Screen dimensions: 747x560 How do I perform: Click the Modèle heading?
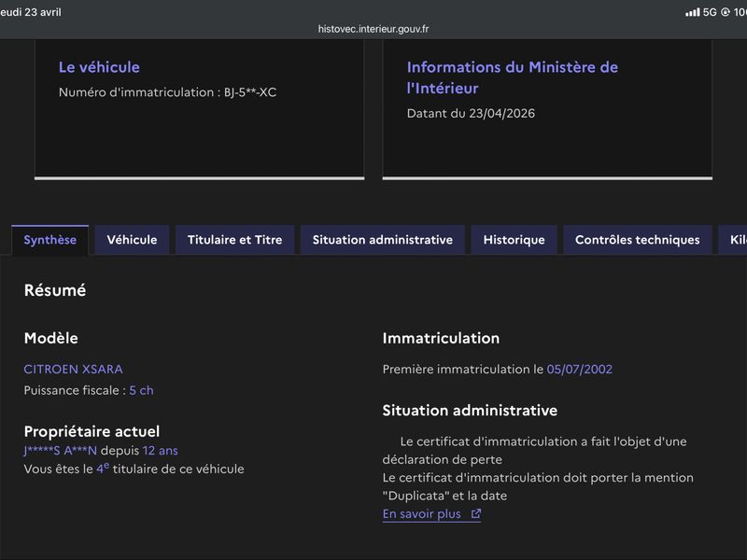(x=51, y=338)
